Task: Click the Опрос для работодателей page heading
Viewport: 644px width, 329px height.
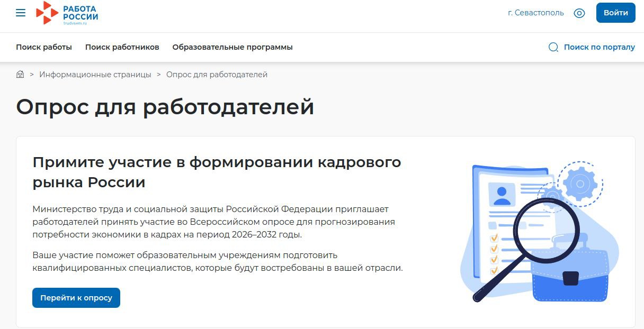Action: tap(165, 107)
